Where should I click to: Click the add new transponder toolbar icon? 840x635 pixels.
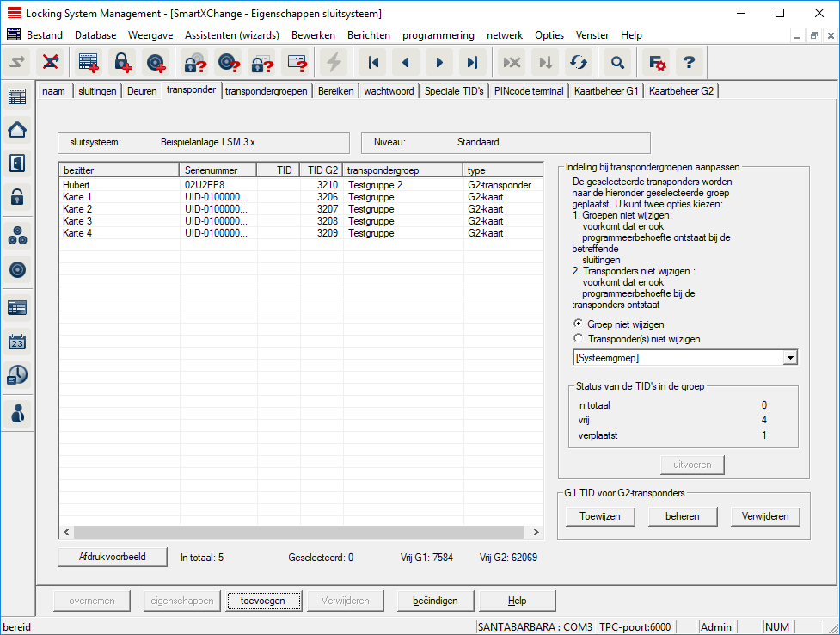click(x=156, y=63)
